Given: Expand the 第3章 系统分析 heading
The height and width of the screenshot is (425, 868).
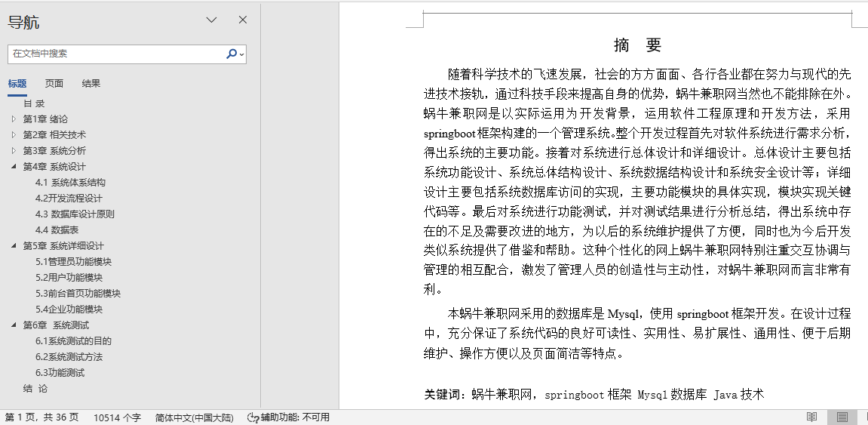Looking at the screenshot, I should (14, 151).
